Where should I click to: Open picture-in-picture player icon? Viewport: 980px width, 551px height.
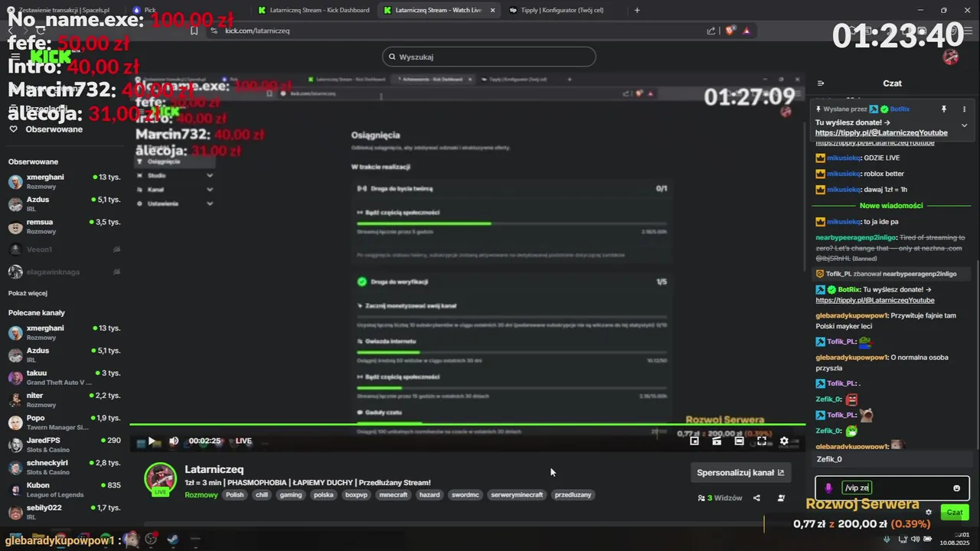pyautogui.click(x=694, y=441)
